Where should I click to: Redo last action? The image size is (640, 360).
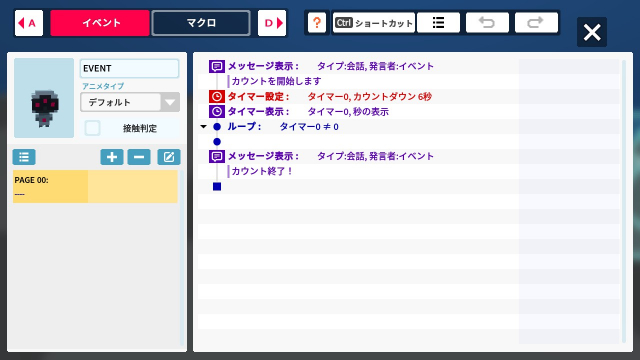click(x=536, y=22)
